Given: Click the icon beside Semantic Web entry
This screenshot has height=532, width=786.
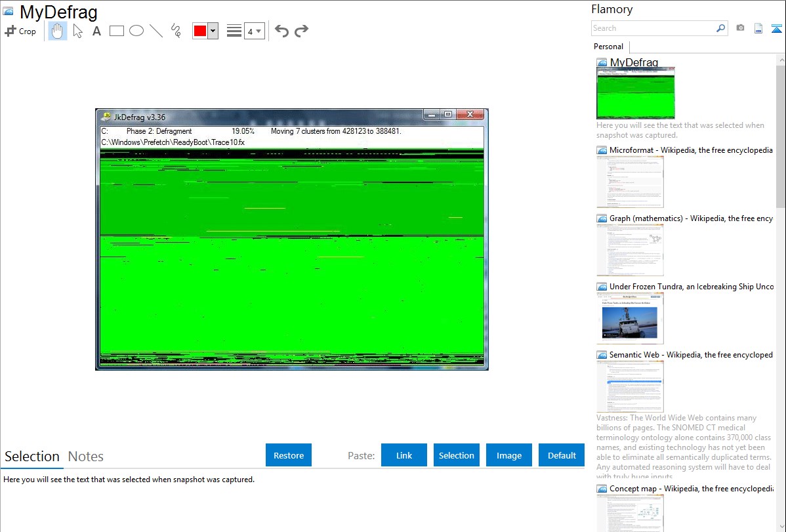Looking at the screenshot, I should pos(602,355).
